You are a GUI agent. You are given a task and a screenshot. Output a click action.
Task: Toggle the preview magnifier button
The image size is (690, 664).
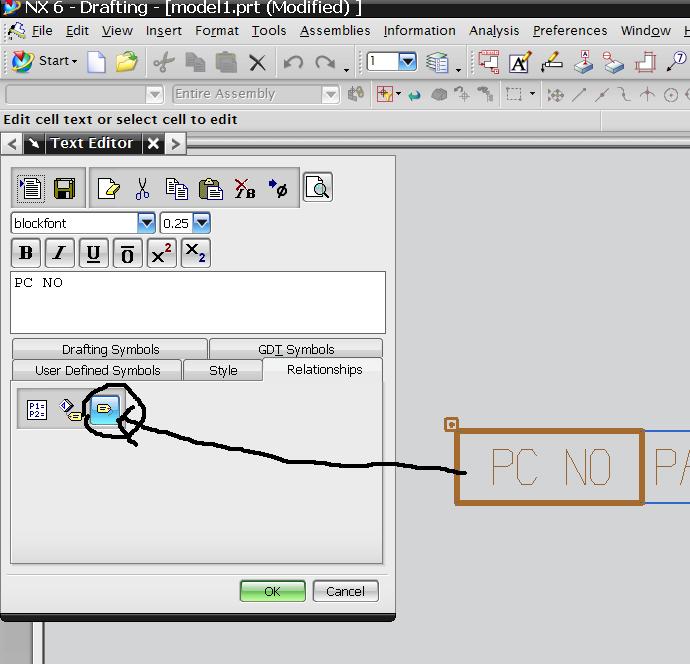point(318,187)
